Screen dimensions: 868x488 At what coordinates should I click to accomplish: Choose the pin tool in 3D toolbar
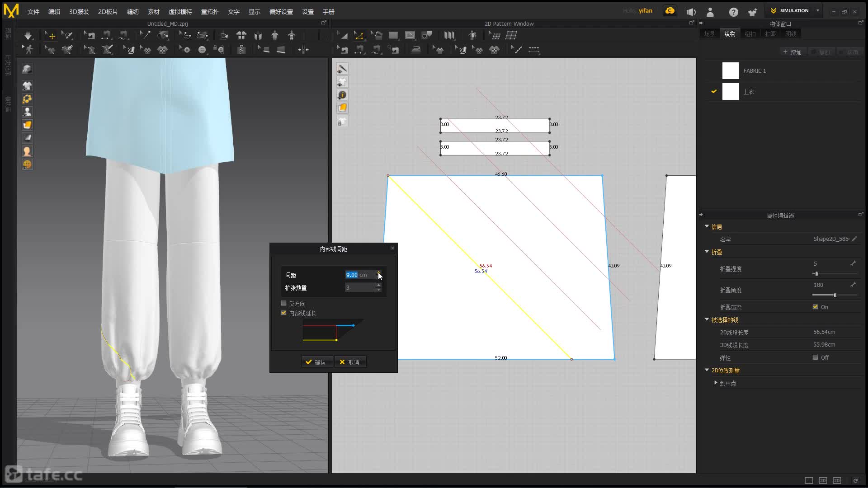pos(146,35)
